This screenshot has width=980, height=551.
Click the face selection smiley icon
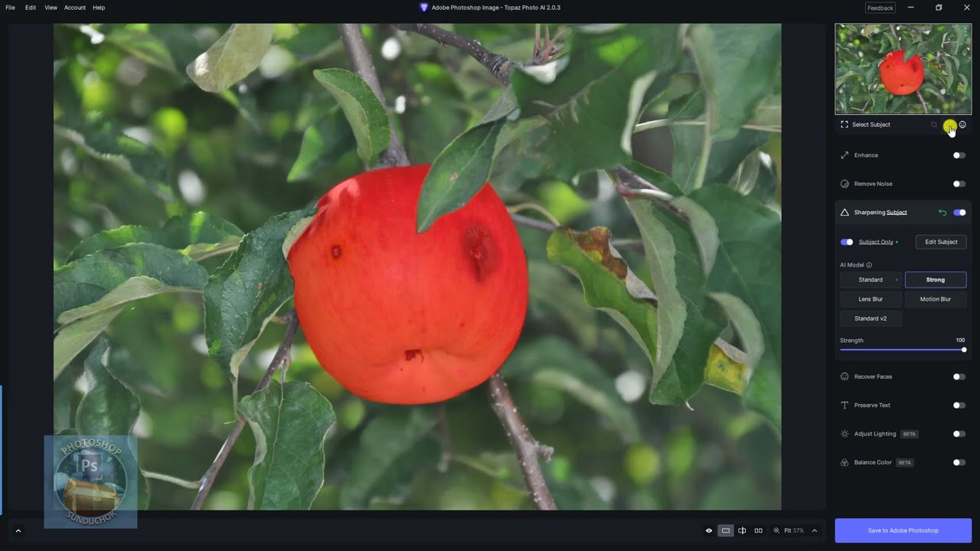pyautogui.click(x=962, y=124)
